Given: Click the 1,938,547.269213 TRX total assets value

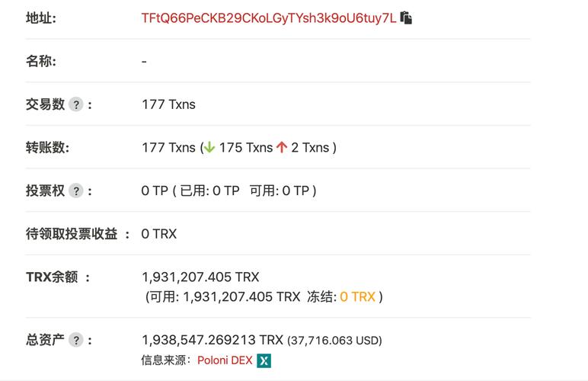Looking at the screenshot, I should point(213,340).
